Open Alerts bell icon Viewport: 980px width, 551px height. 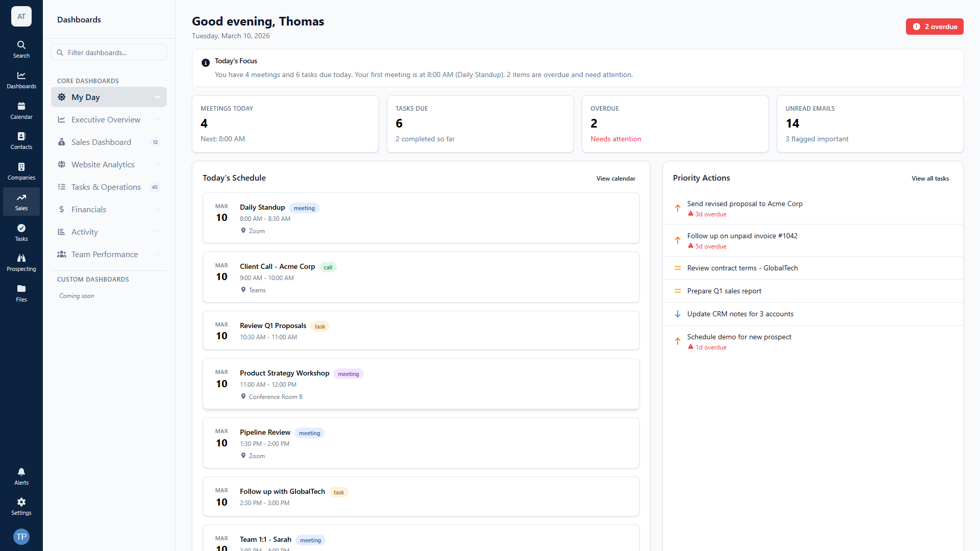click(21, 477)
